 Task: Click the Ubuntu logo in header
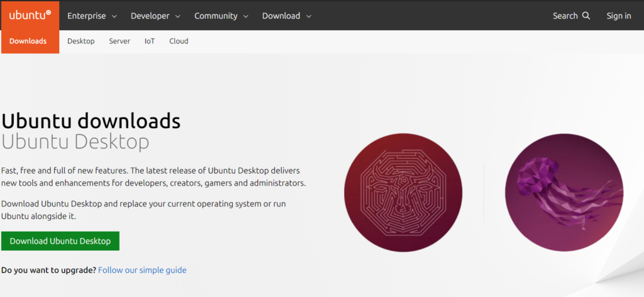tap(30, 16)
